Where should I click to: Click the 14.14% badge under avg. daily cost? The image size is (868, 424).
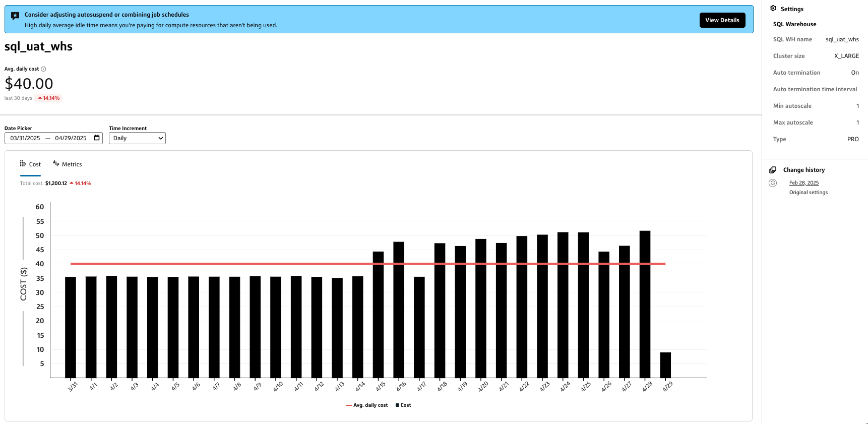[48, 98]
